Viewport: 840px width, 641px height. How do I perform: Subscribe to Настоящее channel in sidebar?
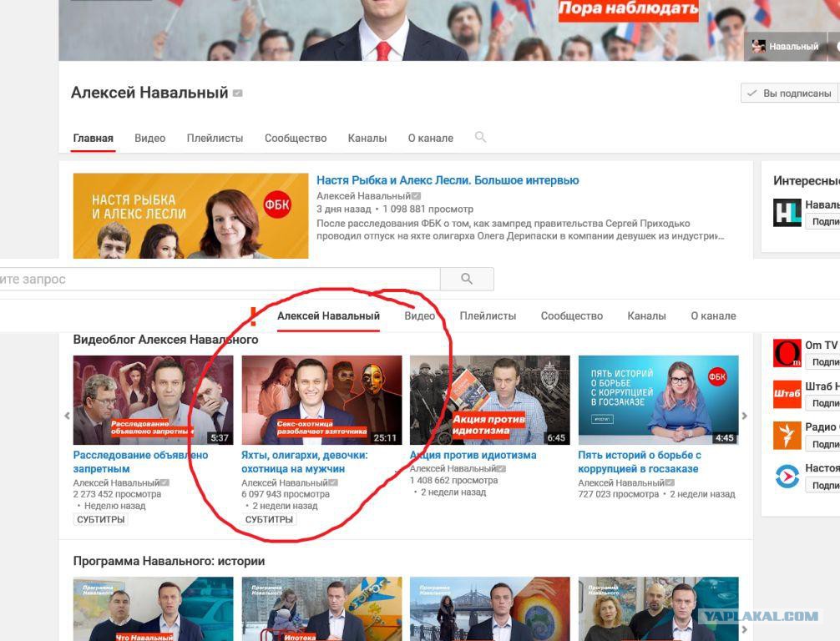pos(822,485)
